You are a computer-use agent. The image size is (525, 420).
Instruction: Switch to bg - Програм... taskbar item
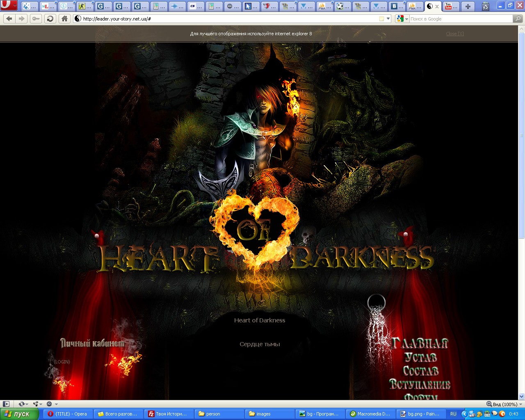[320, 414]
